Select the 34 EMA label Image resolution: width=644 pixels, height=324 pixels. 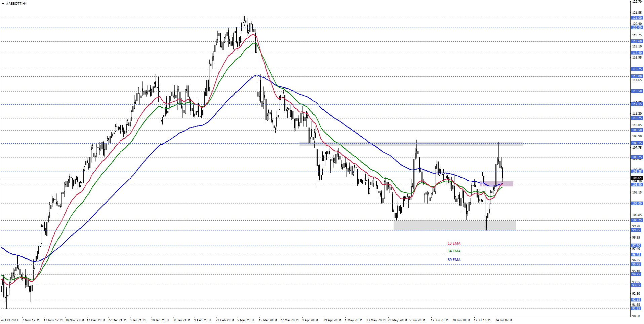pos(454,251)
